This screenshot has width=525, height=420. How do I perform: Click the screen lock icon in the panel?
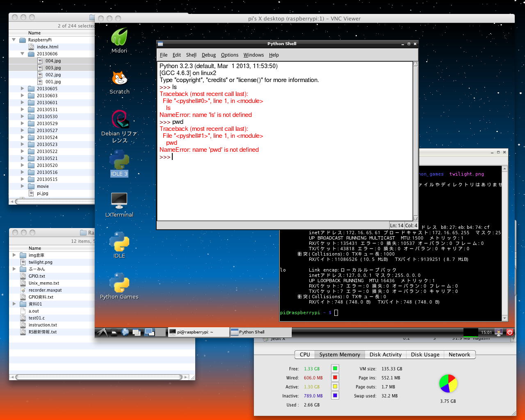[x=499, y=332]
